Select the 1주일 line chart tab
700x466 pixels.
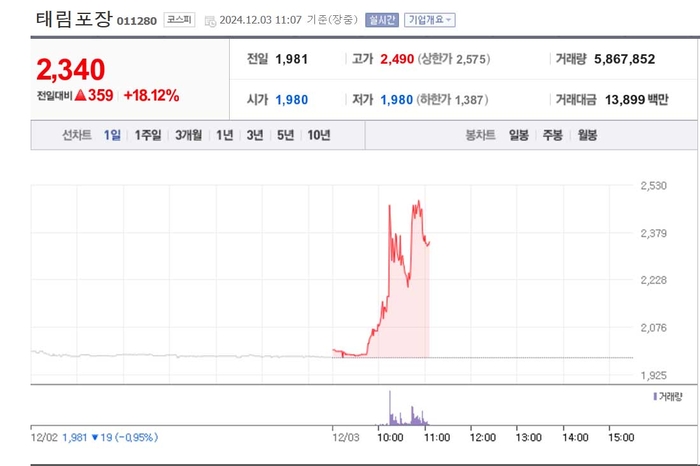click(148, 135)
